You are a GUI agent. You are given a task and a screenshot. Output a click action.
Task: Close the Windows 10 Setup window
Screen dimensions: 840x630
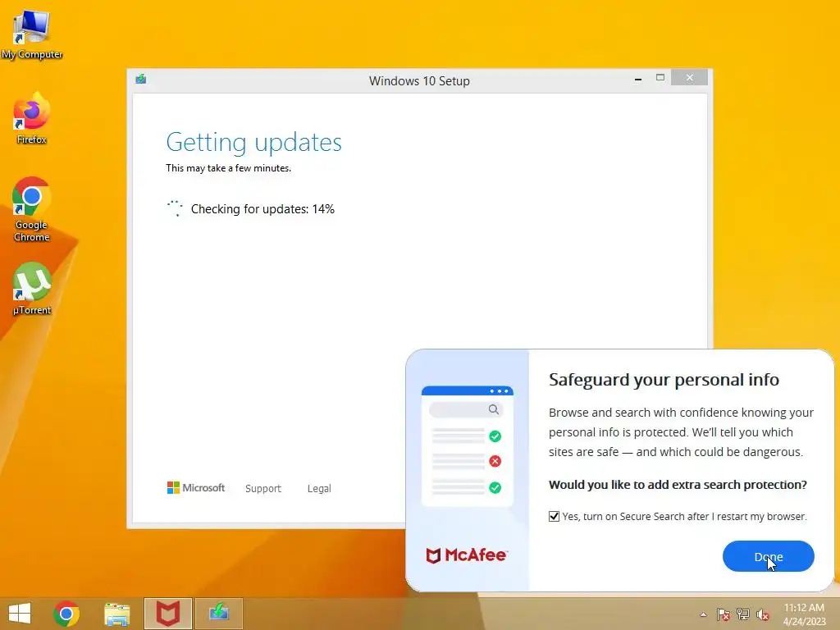(689, 78)
